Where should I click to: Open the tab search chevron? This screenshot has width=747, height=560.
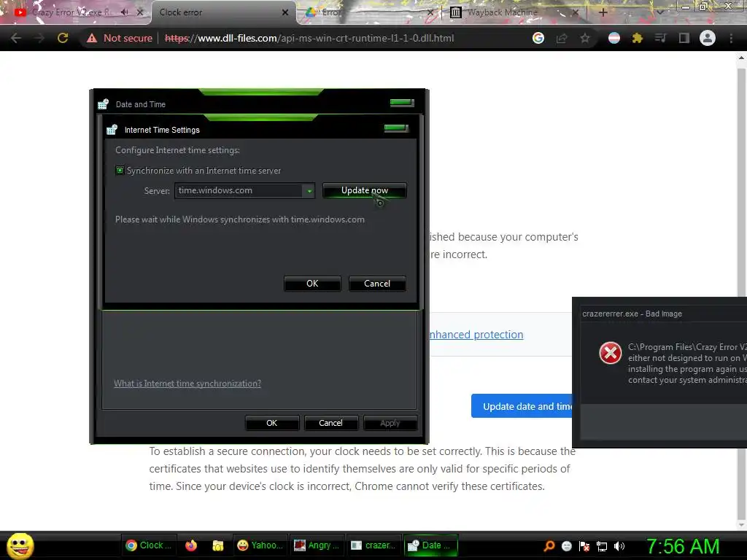click(x=659, y=12)
